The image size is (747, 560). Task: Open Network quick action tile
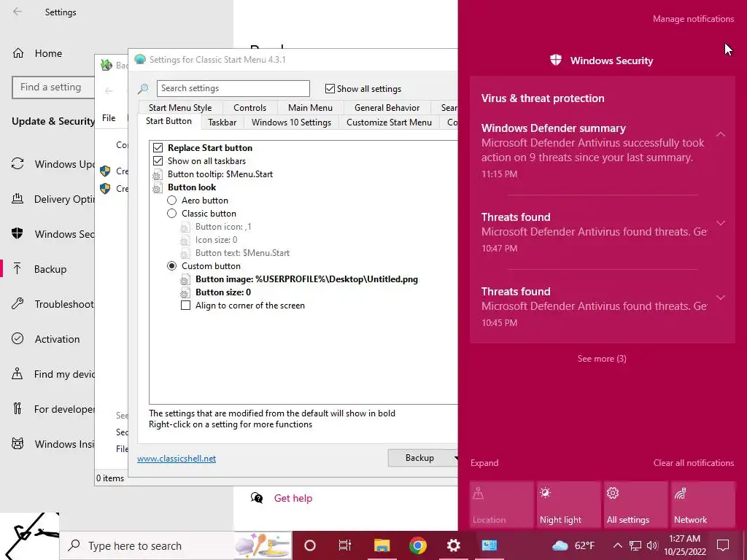[703, 505]
